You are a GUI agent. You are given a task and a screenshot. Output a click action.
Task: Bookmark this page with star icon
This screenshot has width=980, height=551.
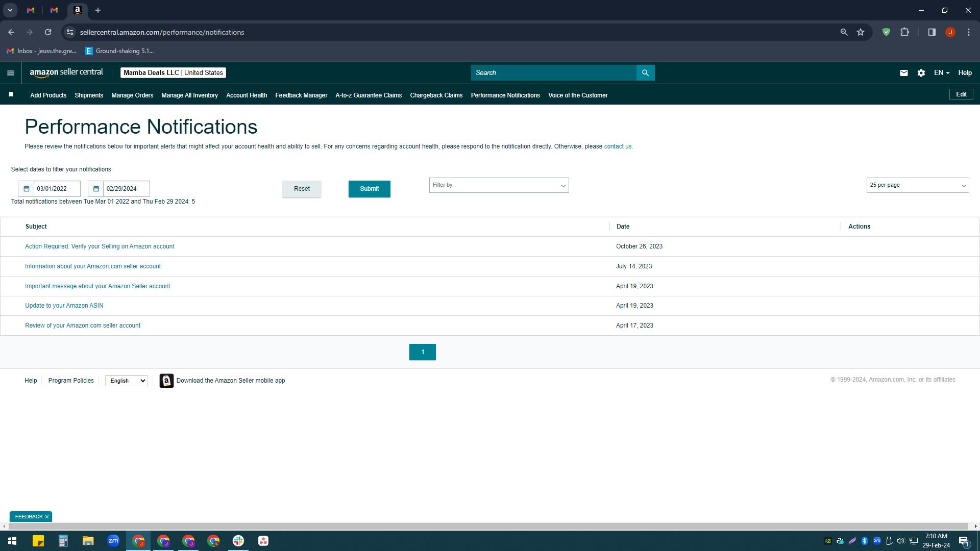click(861, 32)
